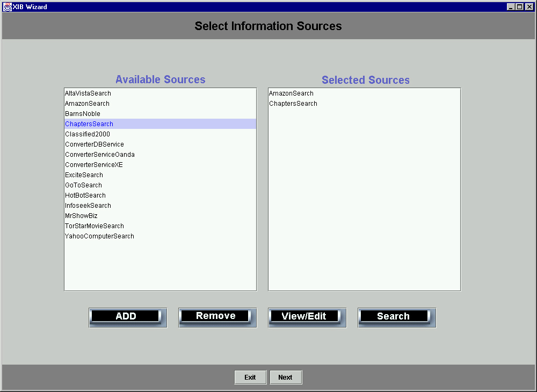Close the XIB Wizard window
537x392 pixels.
coord(529,7)
